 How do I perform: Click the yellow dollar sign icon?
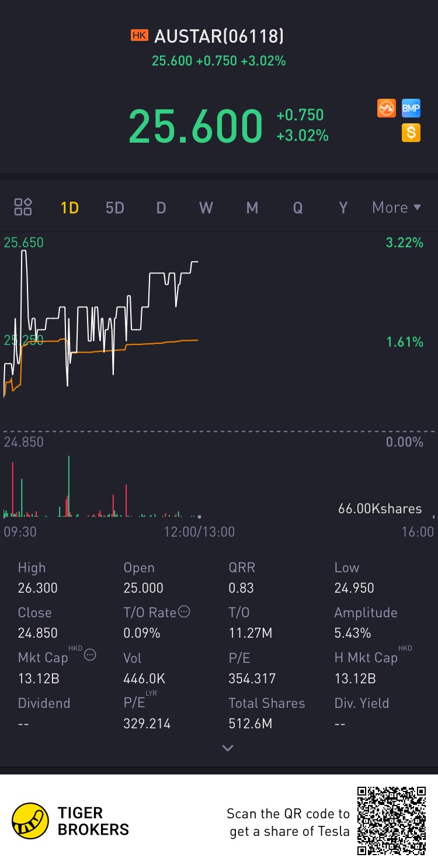click(x=411, y=133)
